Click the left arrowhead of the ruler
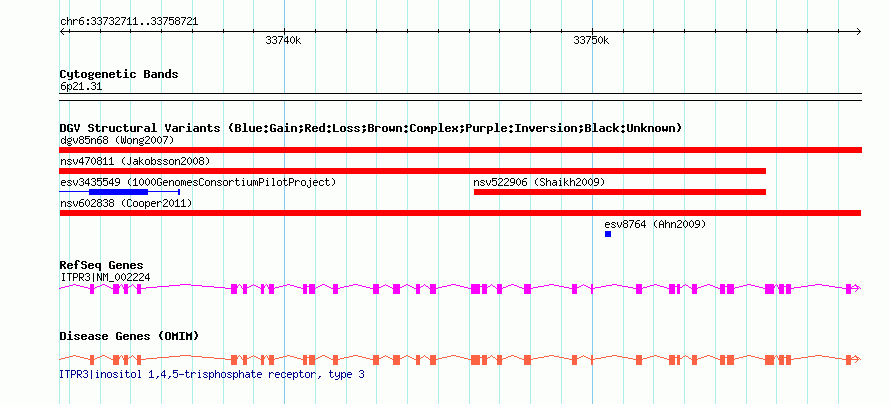The image size is (890, 404). [x=63, y=31]
